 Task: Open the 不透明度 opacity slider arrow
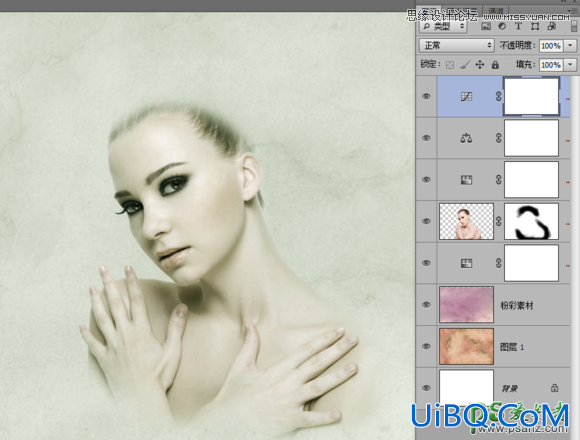(570, 45)
